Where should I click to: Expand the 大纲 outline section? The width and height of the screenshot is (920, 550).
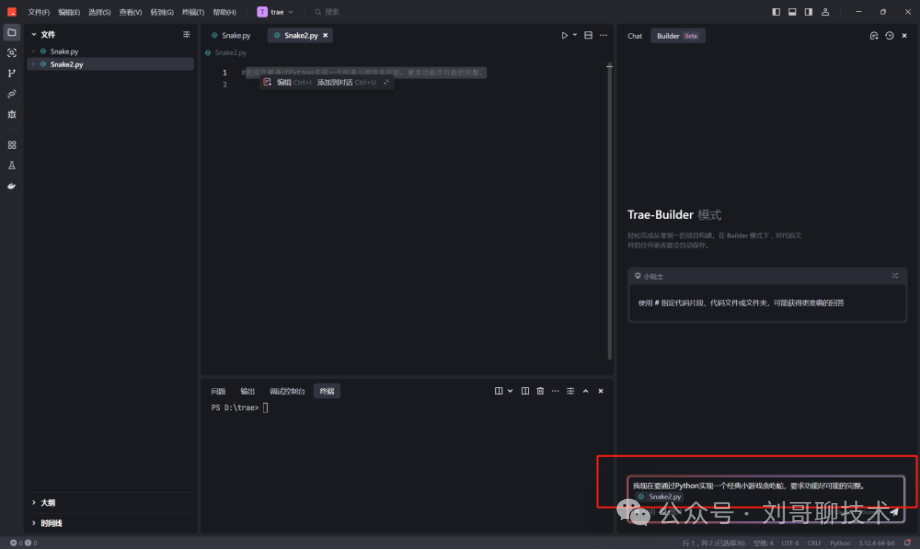48,503
